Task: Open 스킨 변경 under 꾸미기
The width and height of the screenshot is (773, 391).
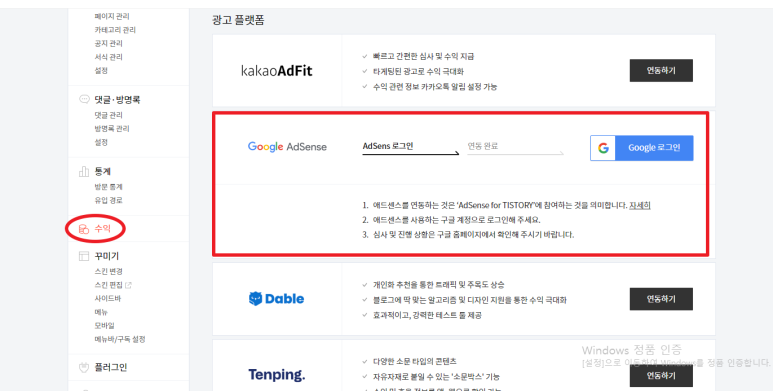Action: click(x=108, y=272)
